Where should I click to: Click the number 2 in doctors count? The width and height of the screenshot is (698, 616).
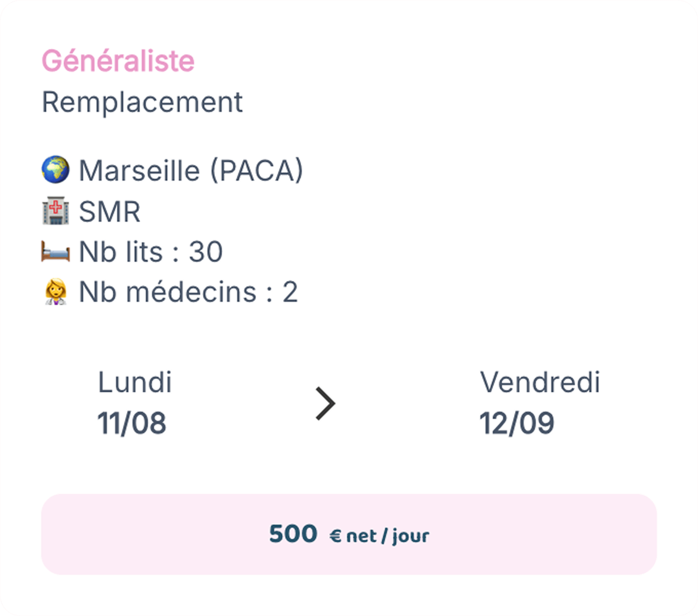[x=290, y=292]
